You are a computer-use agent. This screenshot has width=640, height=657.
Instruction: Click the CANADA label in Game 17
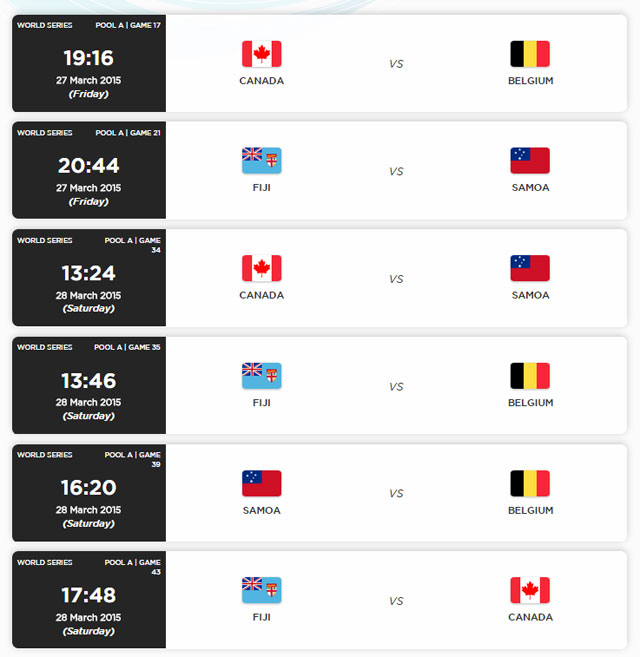pyautogui.click(x=262, y=81)
